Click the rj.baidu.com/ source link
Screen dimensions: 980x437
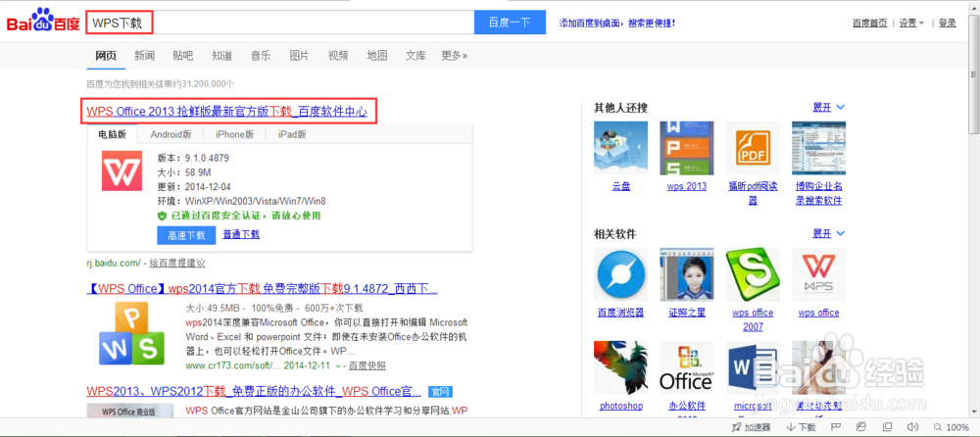point(115,264)
